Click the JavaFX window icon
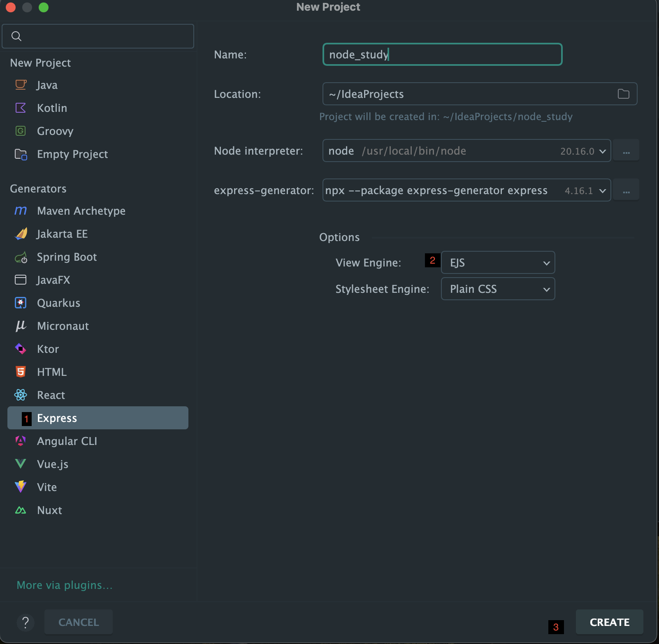This screenshot has height=644, width=659. click(21, 280)
